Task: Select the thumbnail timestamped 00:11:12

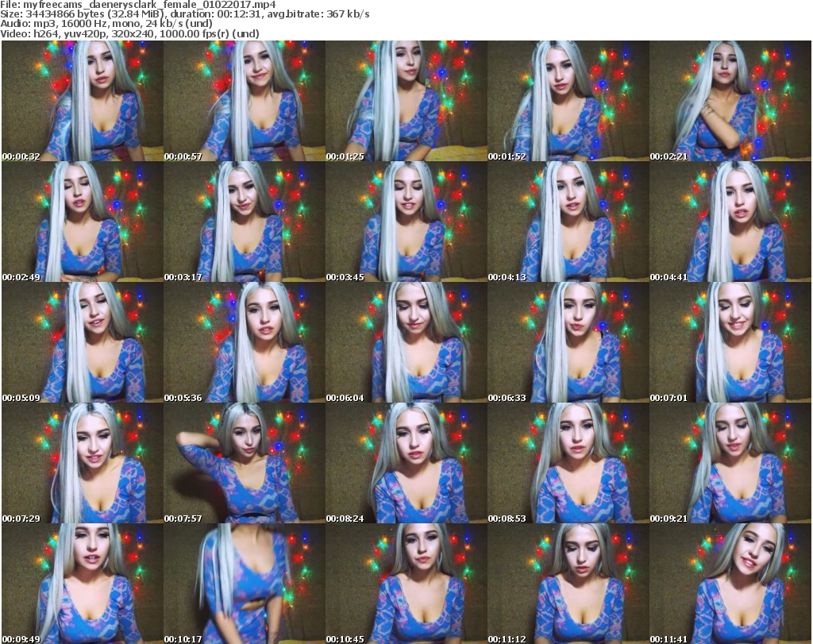Action: tap(568, 584)
